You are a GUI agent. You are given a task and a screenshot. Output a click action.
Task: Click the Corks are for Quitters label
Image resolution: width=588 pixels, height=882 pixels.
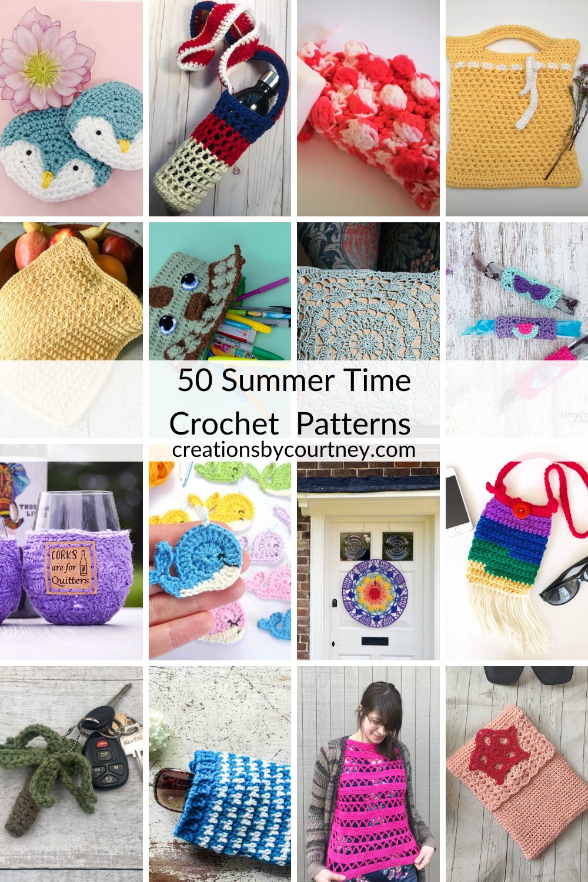[x=69, y=568]
